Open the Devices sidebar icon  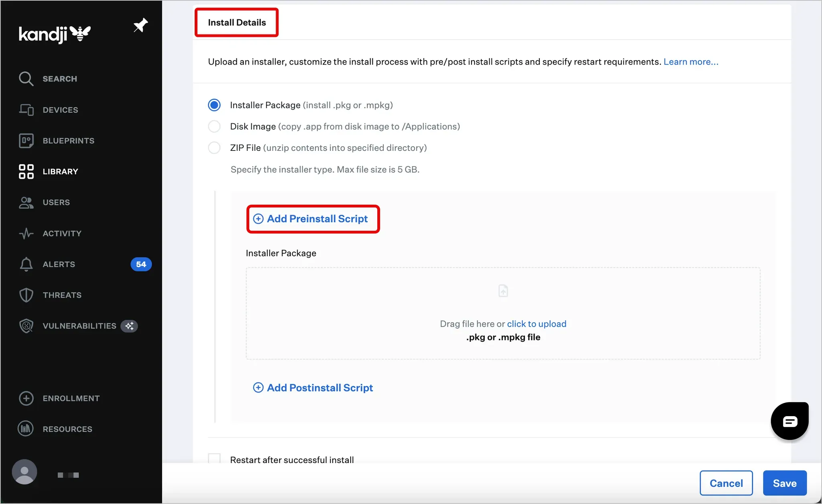pyautogui.click(x=26, y=110)
